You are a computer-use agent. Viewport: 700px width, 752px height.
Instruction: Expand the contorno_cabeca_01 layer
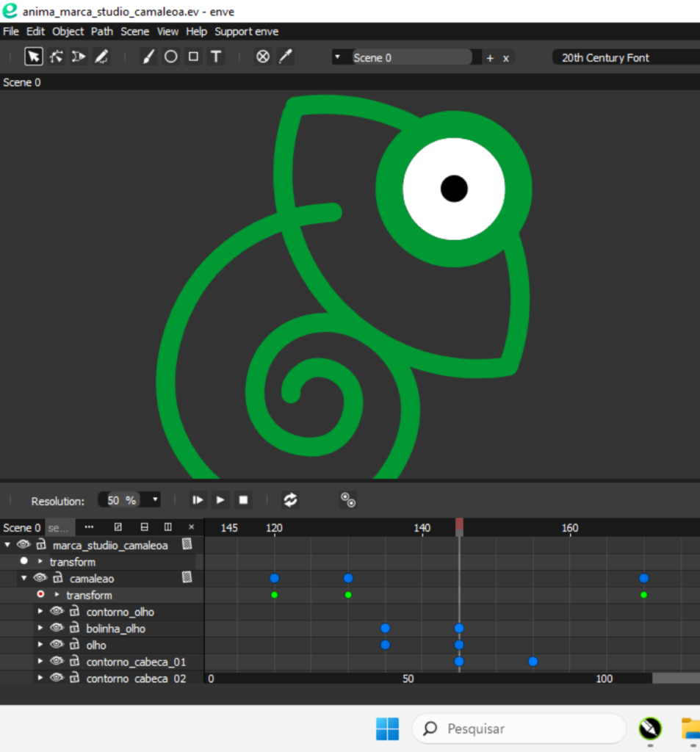coord(40,662)
